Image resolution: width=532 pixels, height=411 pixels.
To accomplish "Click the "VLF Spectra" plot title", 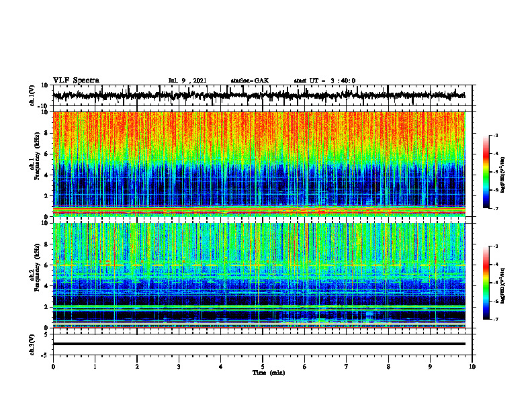I will coord(76,81).
